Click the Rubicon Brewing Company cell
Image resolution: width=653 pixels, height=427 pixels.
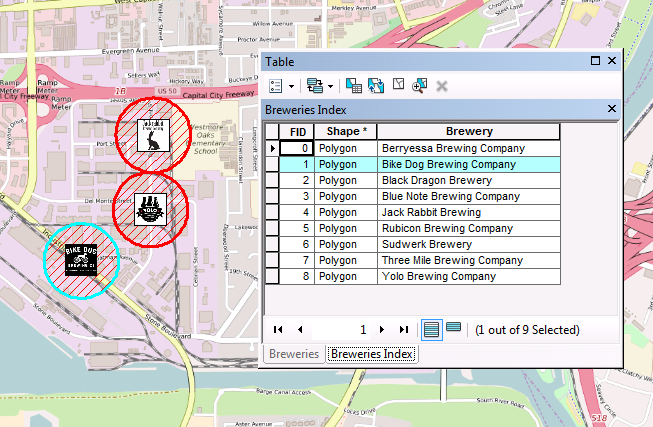469,228
